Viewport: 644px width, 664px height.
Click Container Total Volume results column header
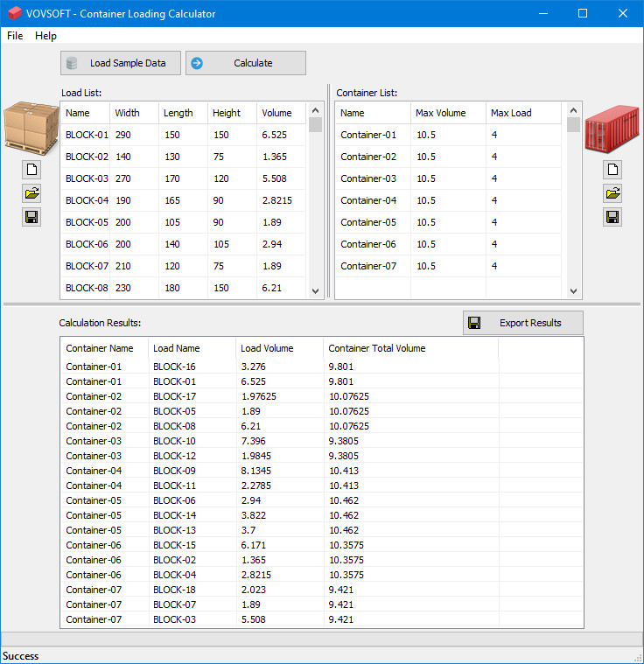pos(377,348)
